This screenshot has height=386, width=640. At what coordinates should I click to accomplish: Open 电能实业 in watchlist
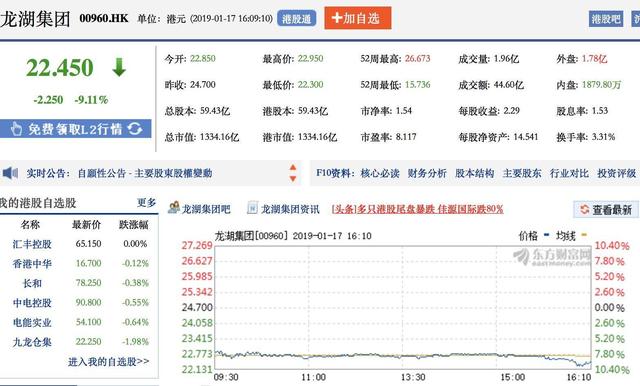pos(32,322)
